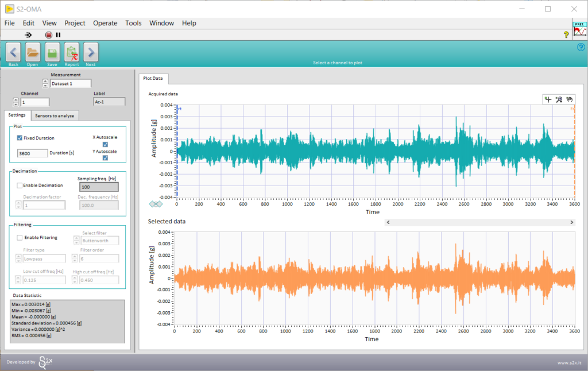The height and width of the screenshot is (371, 588).
Task: Proceed with the Next button
Action: coord(90,53)
